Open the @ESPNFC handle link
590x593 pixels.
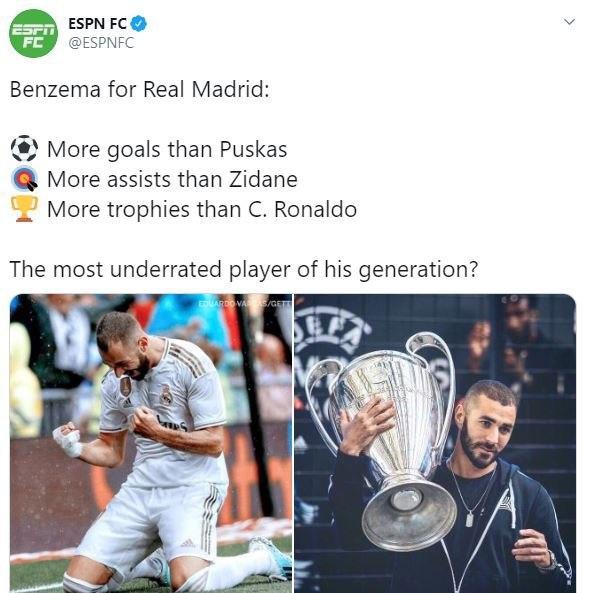(x=101, y=43)
